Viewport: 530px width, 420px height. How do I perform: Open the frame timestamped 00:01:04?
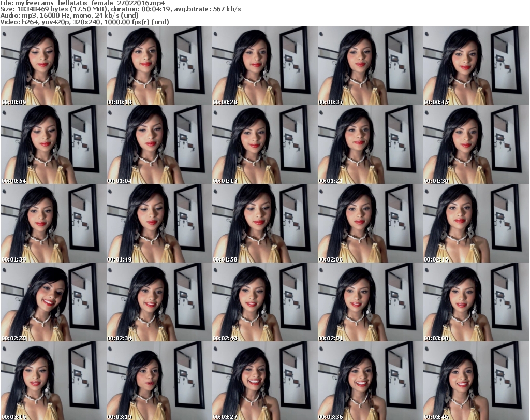[159, 144]
